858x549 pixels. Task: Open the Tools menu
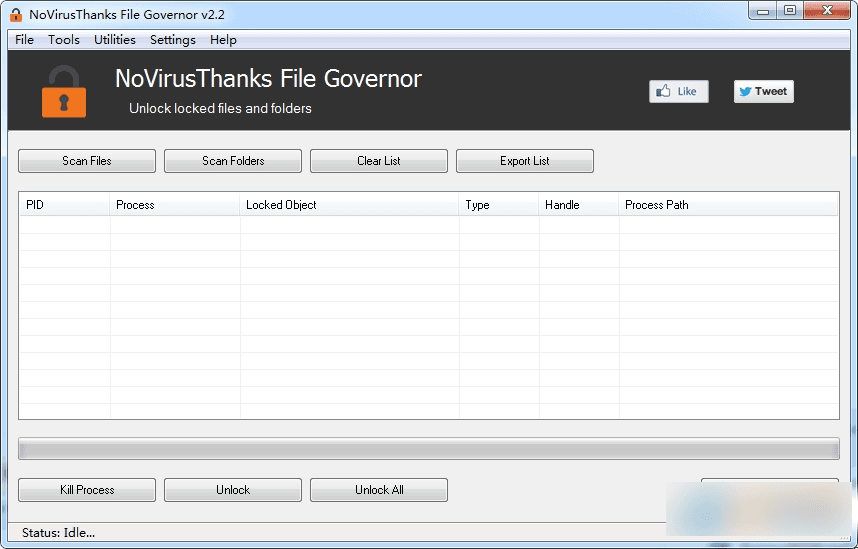64,40
